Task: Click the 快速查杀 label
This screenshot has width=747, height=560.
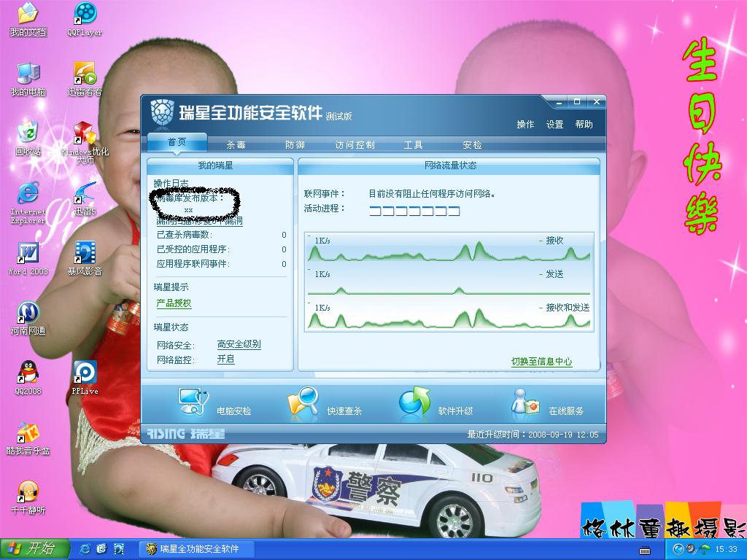Action: pos(344,411)
